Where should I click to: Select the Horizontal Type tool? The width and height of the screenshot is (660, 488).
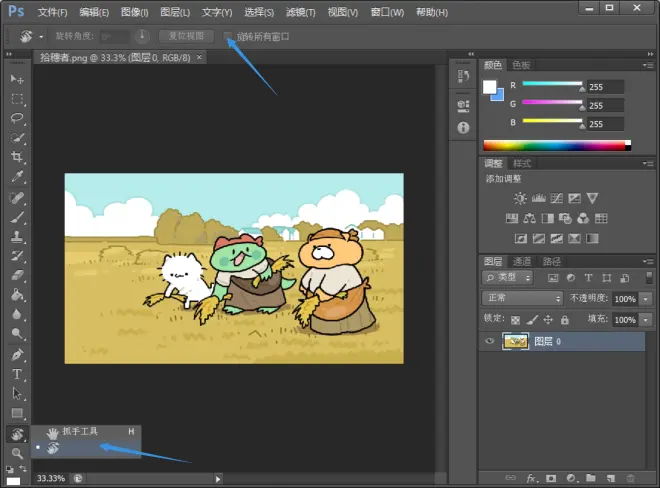pyautogui.click(x=17, y=374)
